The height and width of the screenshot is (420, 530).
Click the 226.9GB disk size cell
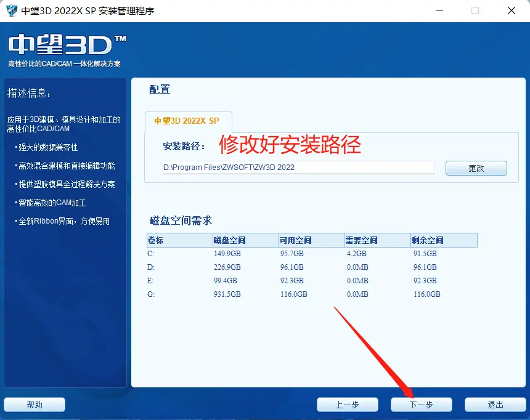coord(227,267)
